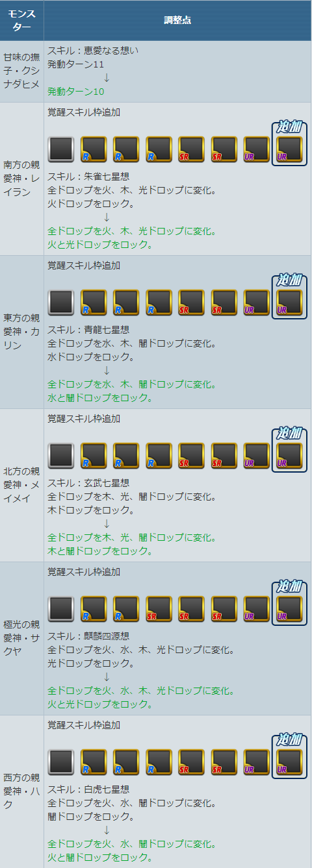312x868 pixels.
Task: Click the added UR awakening slot in レイラン row
Action: [289, 149]
